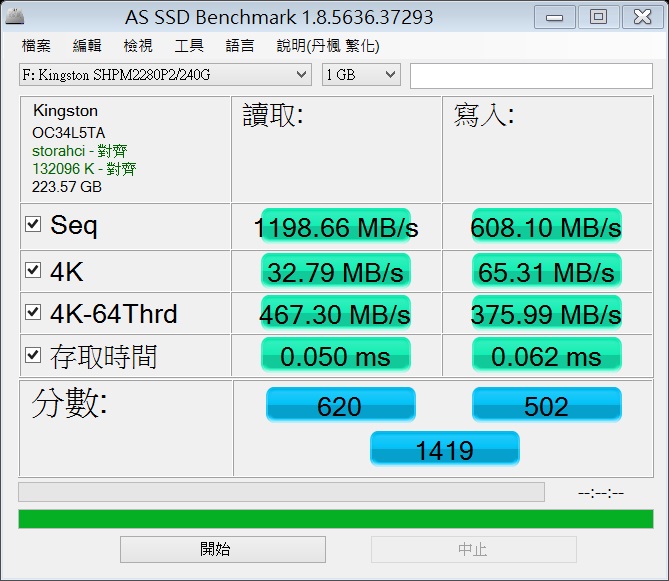Click 4K-64Thrd read result 467.30 MB/s
The height and width of the screenshot is (581, 669).
(336, 313)
